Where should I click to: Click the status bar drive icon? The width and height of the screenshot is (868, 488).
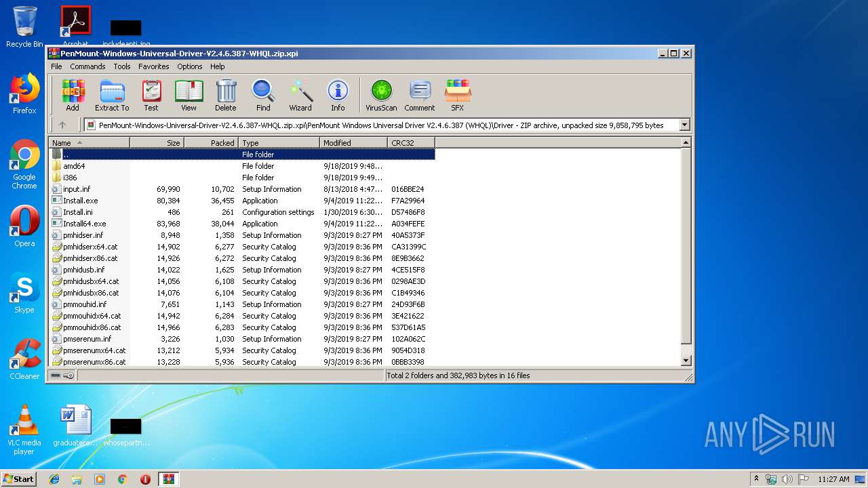pyautogui.click(x=56, y=375)
